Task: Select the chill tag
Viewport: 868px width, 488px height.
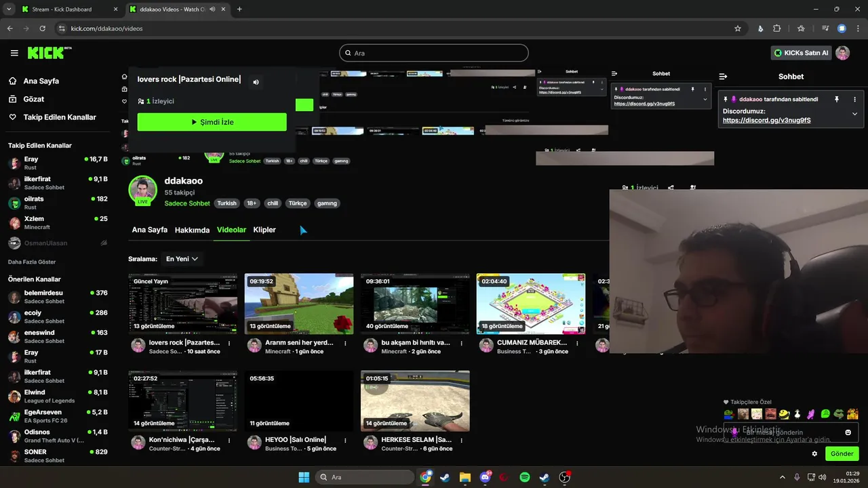Action: (273, 203)
